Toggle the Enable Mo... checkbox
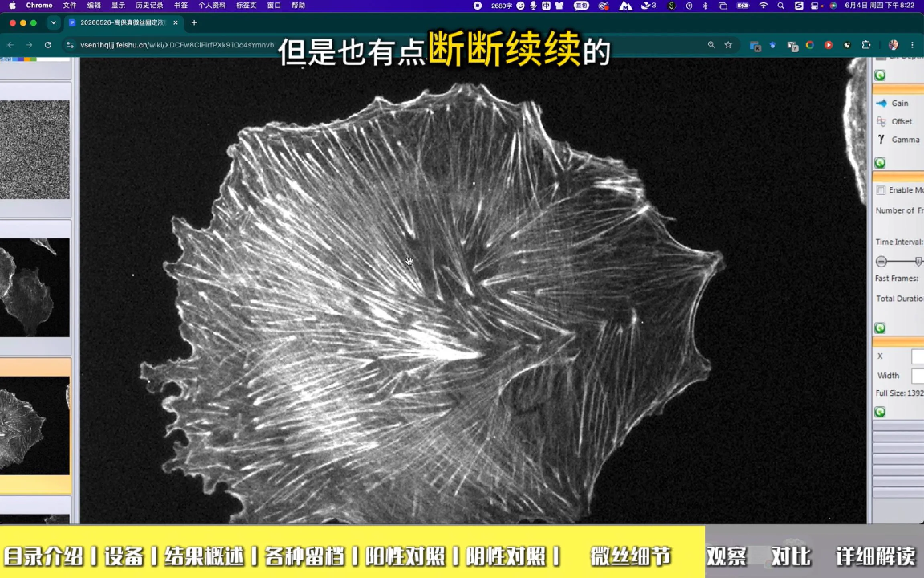Image resolution: width=924 pixels, height=578 pixels. tap(881, 190)
